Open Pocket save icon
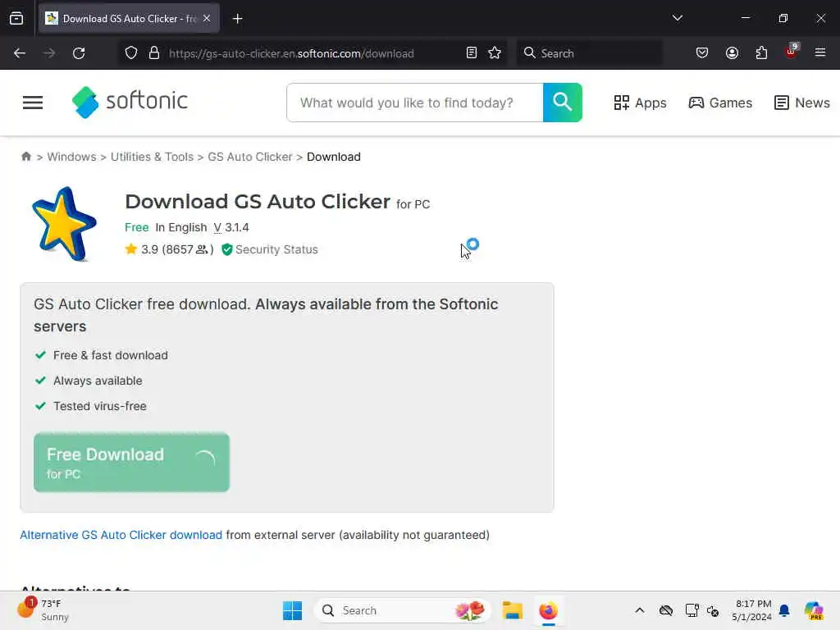Viewport: 840px width, 630px height. click(x=702, y=53)
